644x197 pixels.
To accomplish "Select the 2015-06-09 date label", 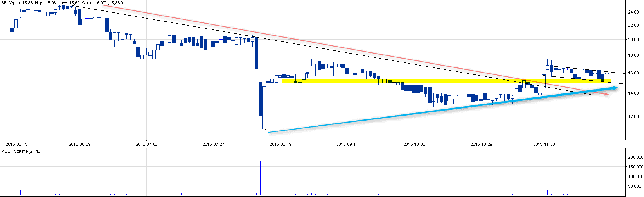I will (79, 144).
